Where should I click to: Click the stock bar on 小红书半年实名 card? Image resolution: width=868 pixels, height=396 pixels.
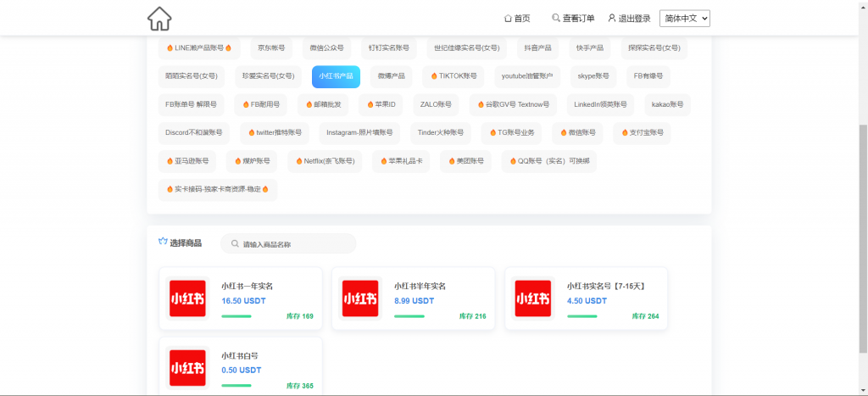tap(409, 316)
